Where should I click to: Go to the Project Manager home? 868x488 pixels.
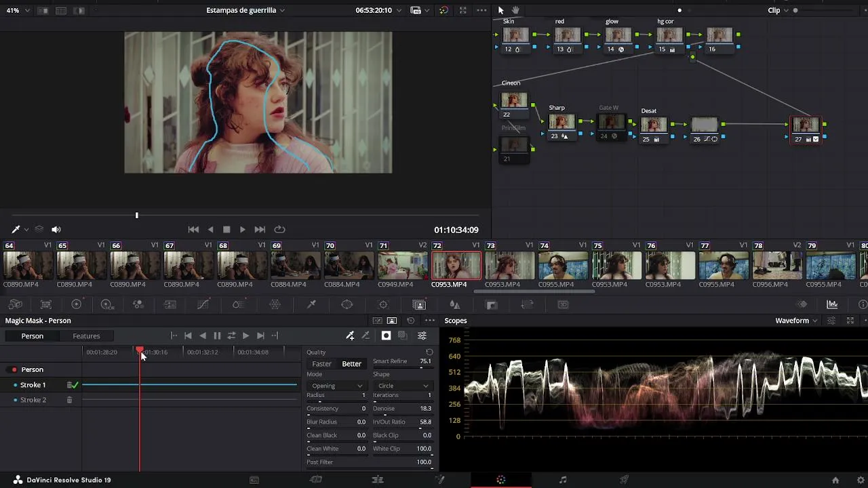coord(835,480)
